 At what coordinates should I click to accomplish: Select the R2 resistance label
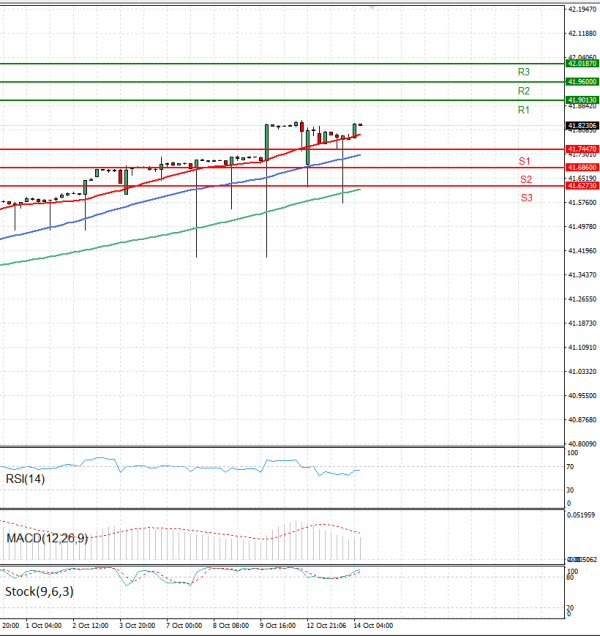524,91
